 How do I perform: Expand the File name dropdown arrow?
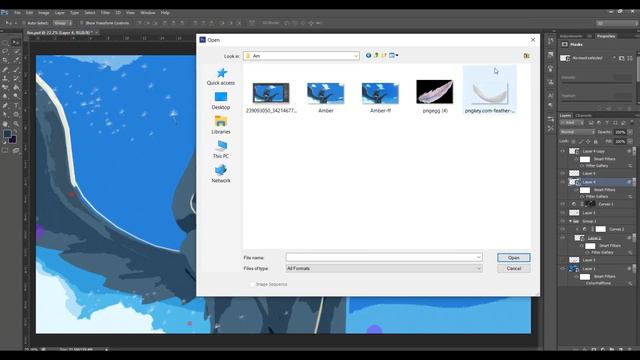pyautogui.click(x=478, y=258)
